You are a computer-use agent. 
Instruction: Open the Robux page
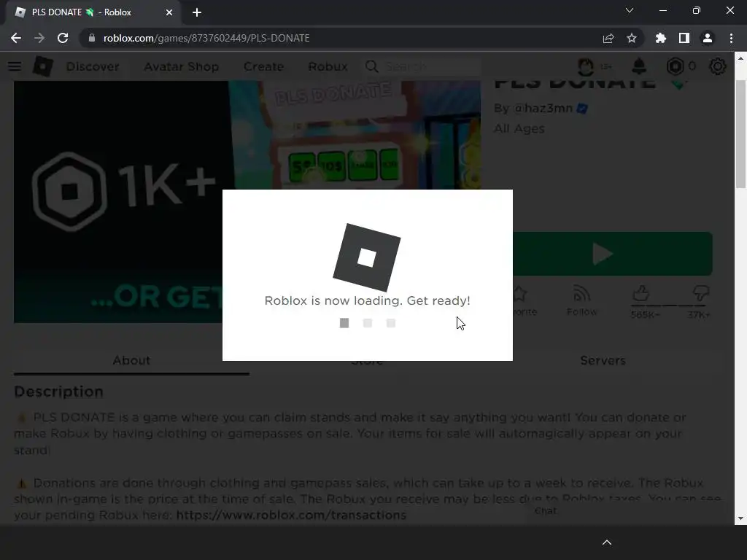[x=328, y=66]
